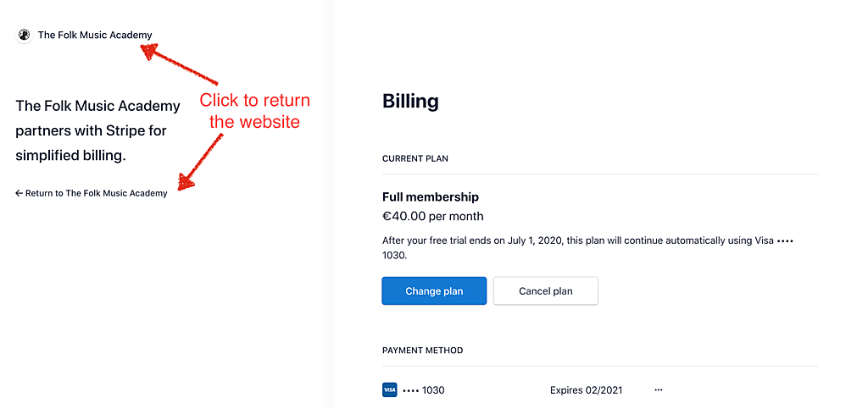The image size is (868, 409).
Task: Click the Payment Method section label
Action: click(422, 351)
